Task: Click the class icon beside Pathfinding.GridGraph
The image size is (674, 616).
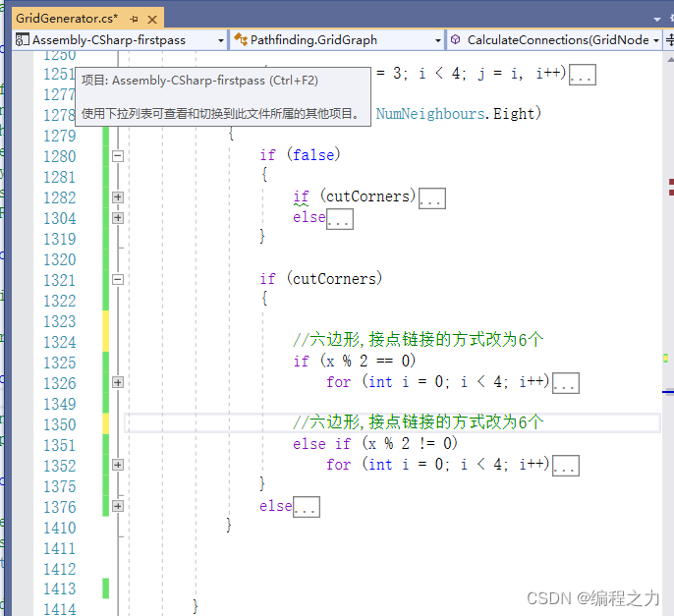Action: (x=241, y=39)
